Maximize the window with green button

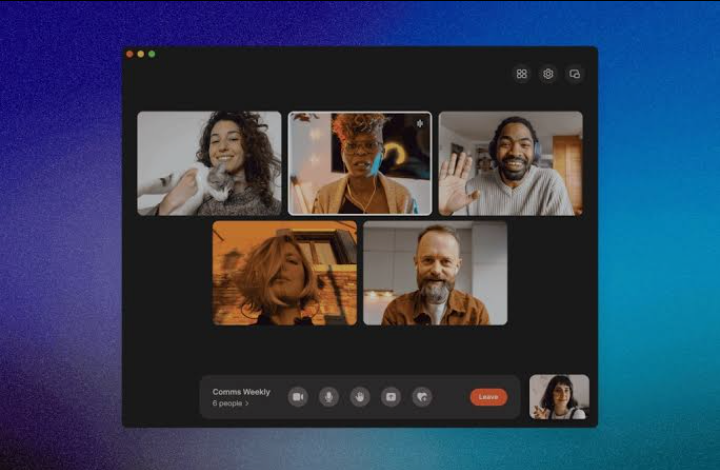(152, 54)
